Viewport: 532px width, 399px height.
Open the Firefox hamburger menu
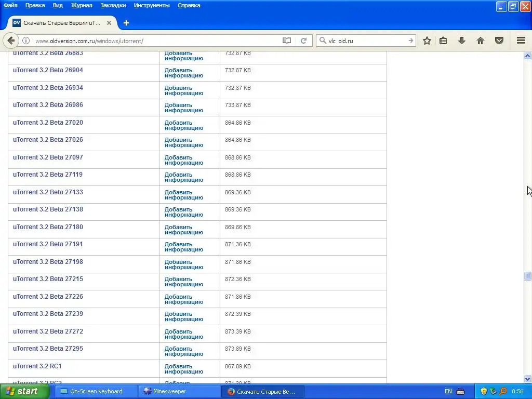(x=521, y=41)
